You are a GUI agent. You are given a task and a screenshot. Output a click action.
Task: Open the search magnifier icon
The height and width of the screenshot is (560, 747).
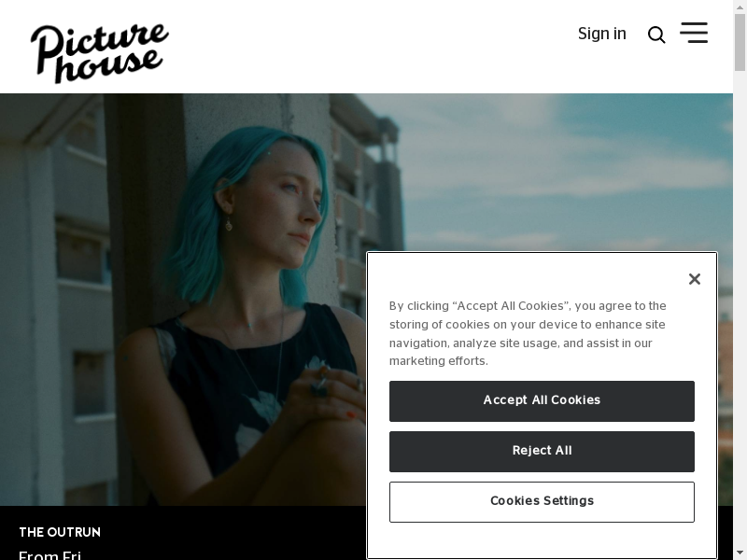click(656, 35)
